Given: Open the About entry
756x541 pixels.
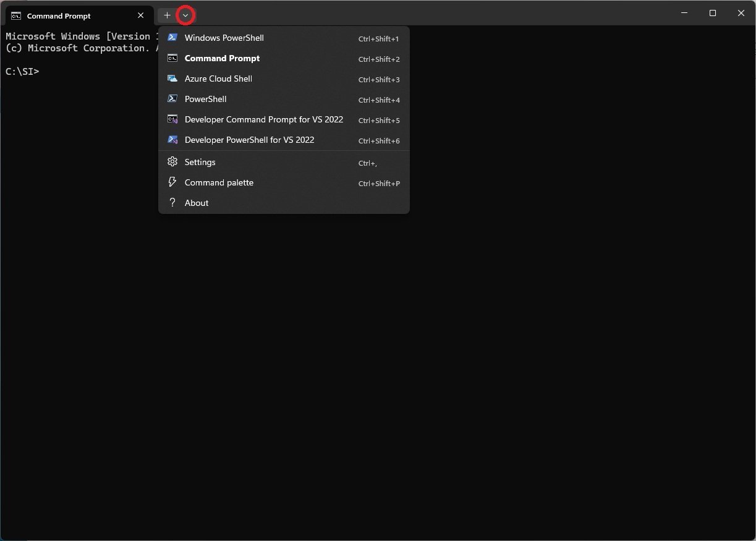Looking at the screenshot, I should (x=284, y=203).
